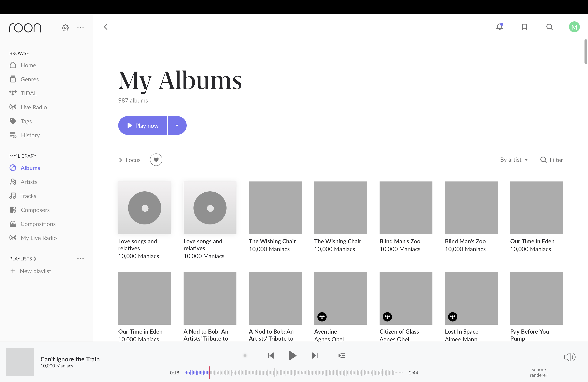Open Sonore renderer zone selector
The height and width of the screenshot is (382, 588).
coord(538,372)
